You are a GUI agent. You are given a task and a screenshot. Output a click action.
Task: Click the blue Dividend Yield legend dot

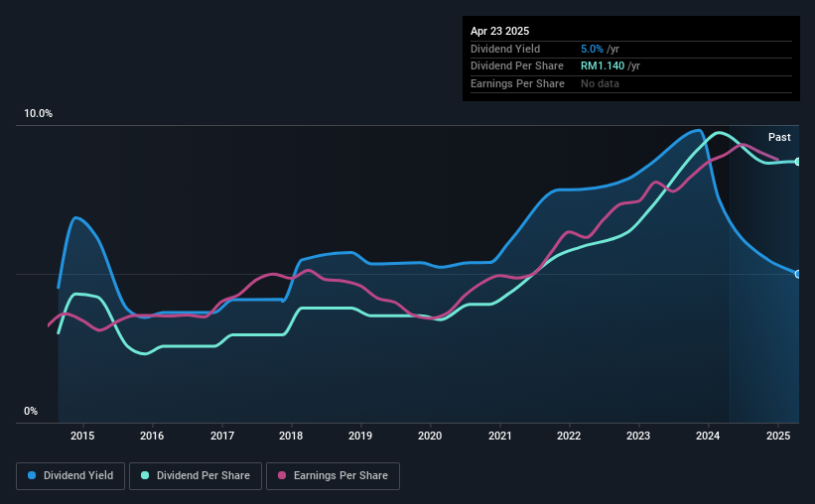(32, 475)
